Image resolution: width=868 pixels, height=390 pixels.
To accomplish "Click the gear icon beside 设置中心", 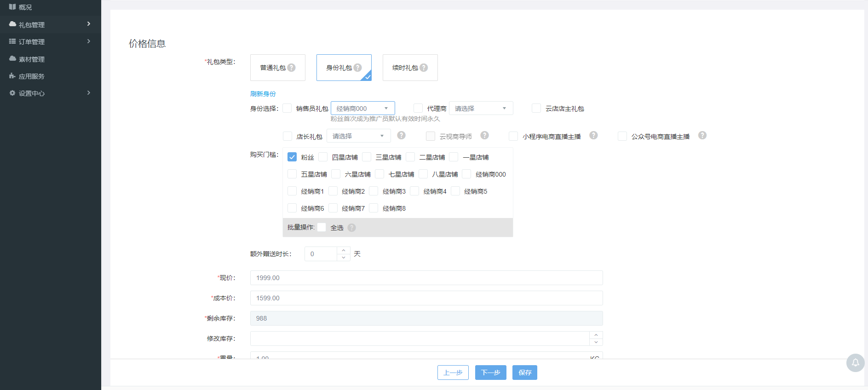I will (x=12, y=93).
